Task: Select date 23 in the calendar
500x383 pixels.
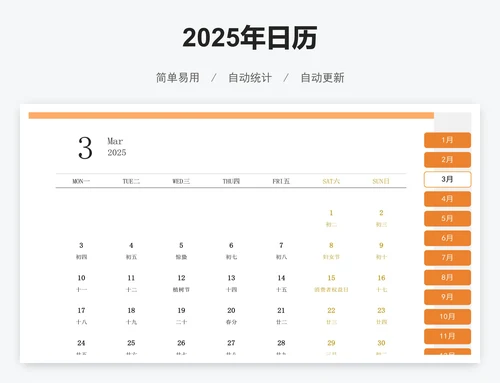Action: 381,310
